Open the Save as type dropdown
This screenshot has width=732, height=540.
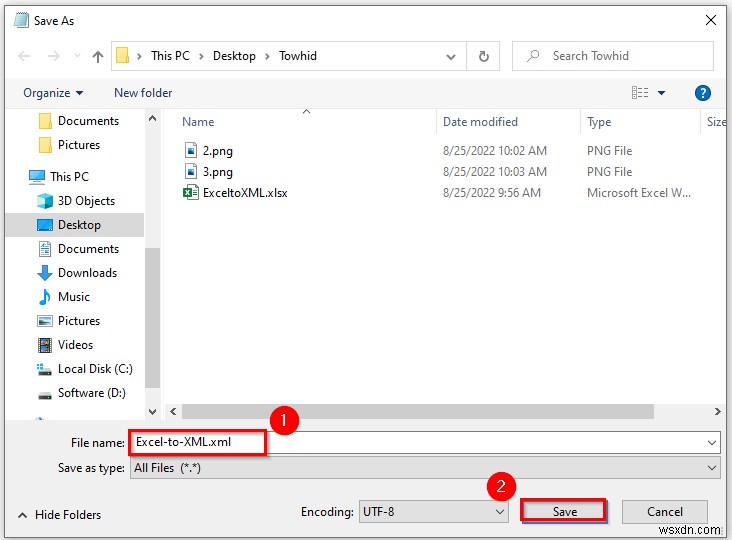425,468
